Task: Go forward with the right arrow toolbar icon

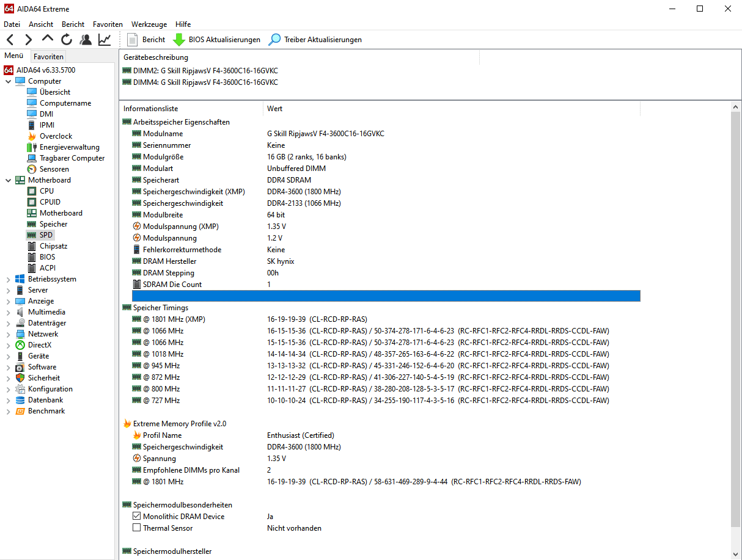Action: pyautogui.click(x=29, y=40)
